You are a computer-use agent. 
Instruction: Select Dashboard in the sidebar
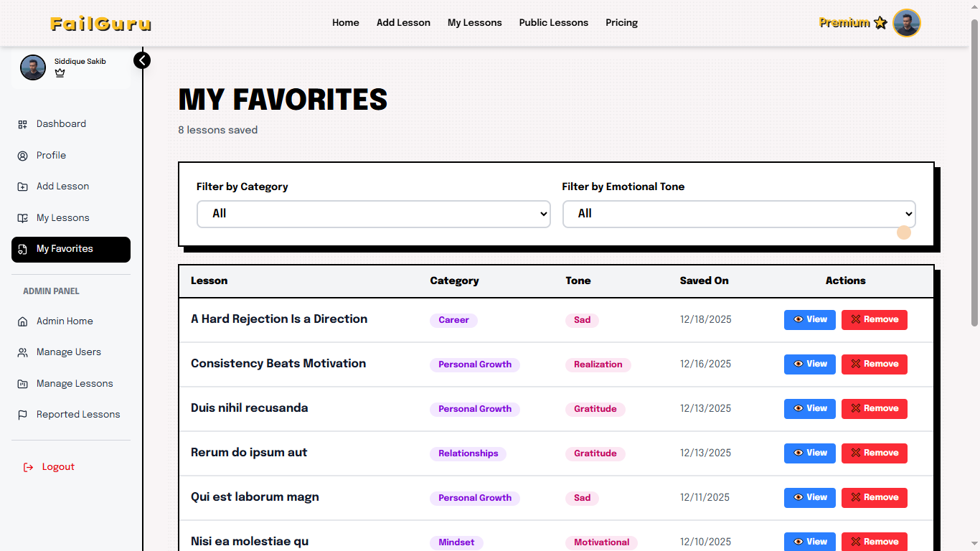pos(71,124)
